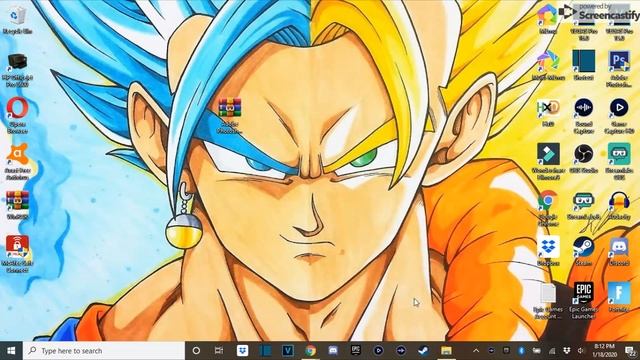Click the 'Type here to search' box
Viewport: 640px width, 360px height.
104,351
